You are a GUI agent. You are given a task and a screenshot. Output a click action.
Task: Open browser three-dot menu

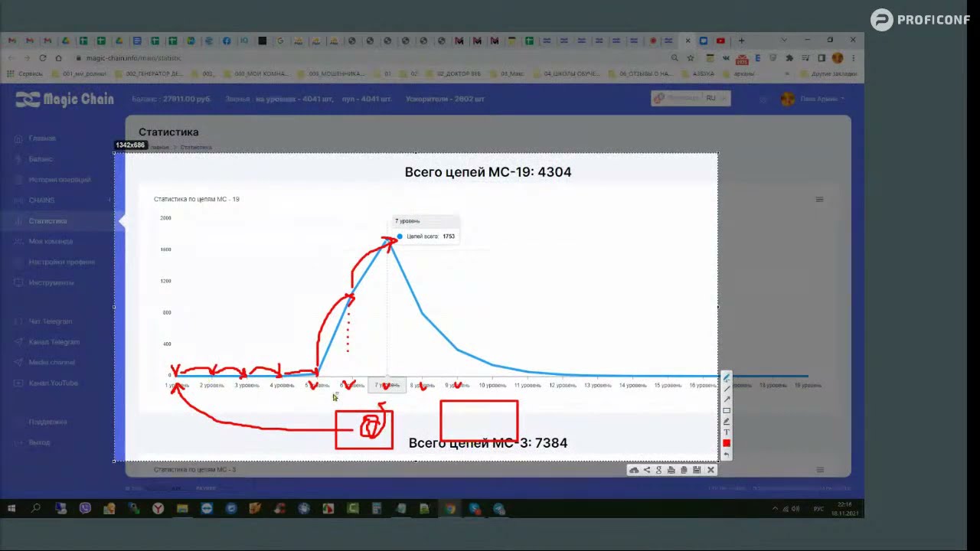pyautogui.click(x=854, y=58)
